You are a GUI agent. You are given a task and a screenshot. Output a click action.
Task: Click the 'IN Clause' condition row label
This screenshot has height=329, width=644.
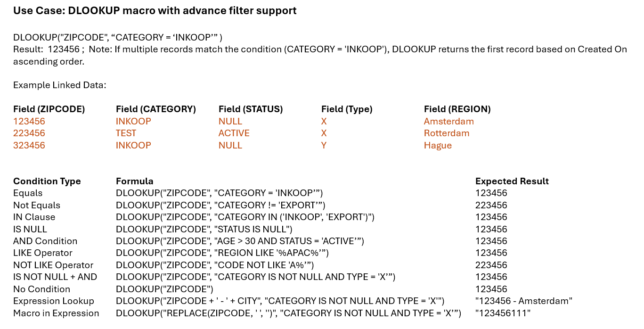(34, 217)
